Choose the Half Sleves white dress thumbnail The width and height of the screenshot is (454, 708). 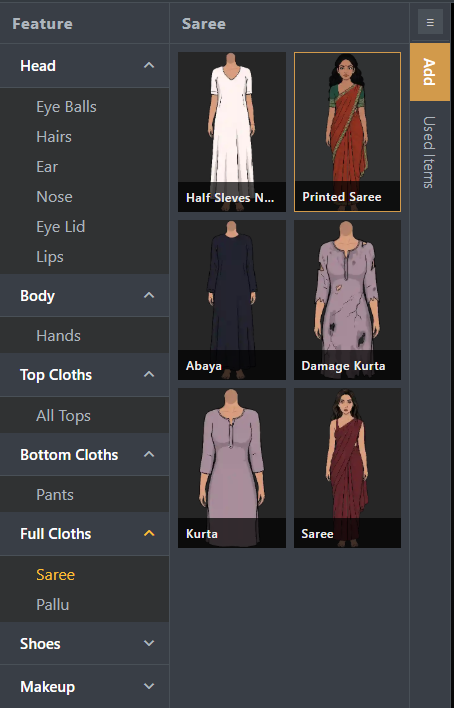tap(232, 132)
